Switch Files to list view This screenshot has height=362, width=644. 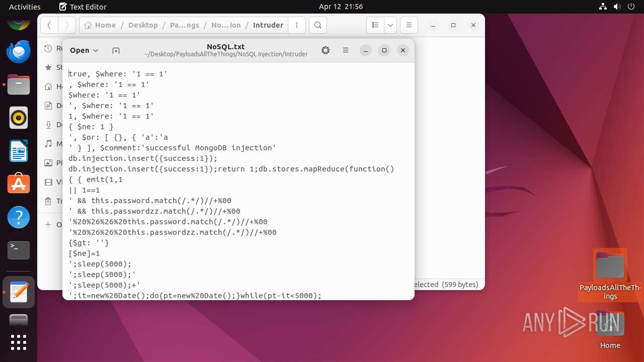(x=375, y=25)
